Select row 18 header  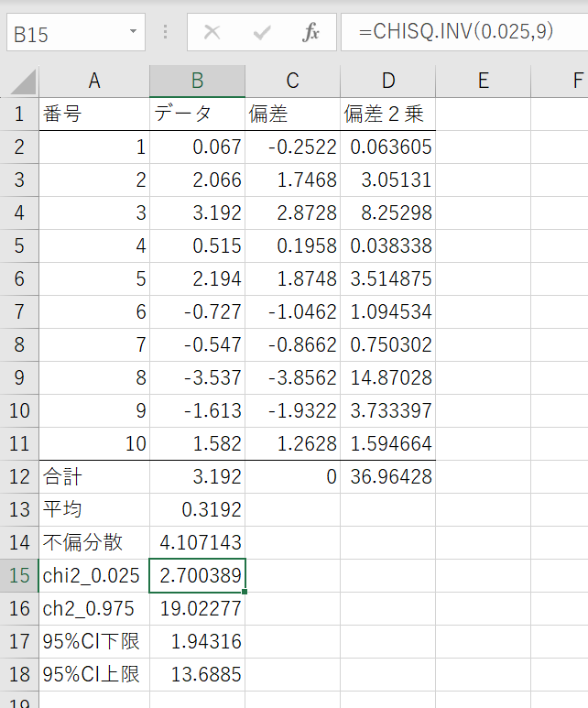pos(19,675)
